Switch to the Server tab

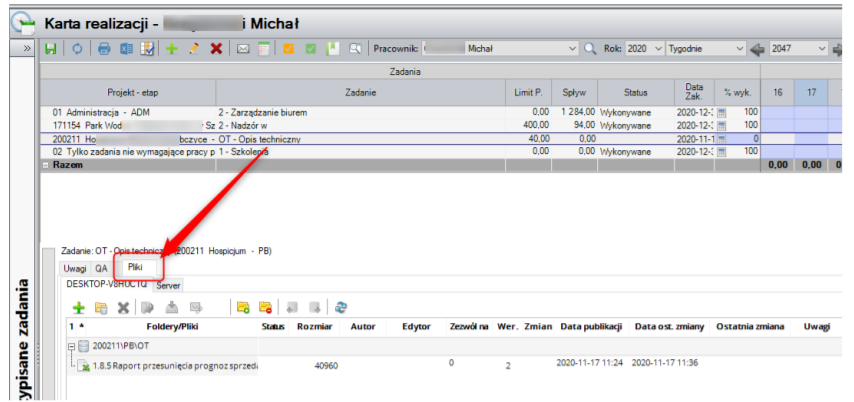(x=168, y=285)
